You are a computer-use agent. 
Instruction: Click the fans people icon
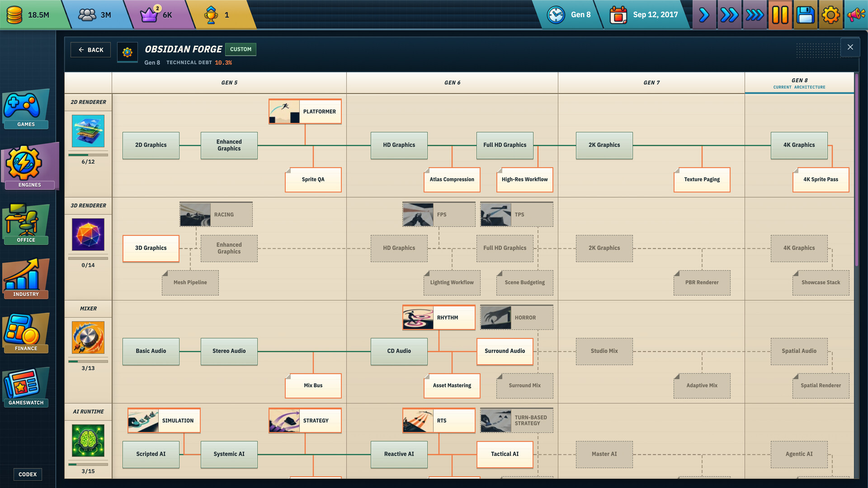(87, 15)
